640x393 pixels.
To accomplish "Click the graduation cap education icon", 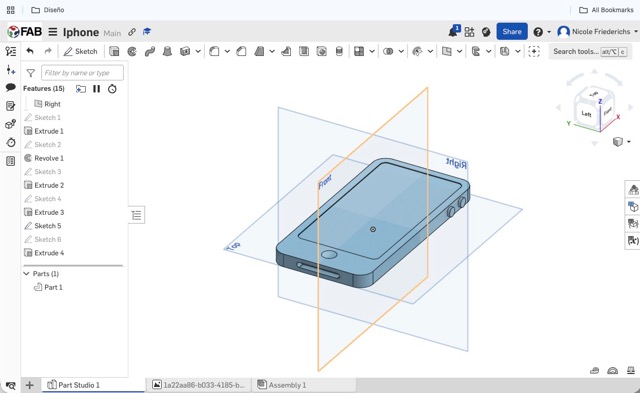I will (x=147, y=32).
